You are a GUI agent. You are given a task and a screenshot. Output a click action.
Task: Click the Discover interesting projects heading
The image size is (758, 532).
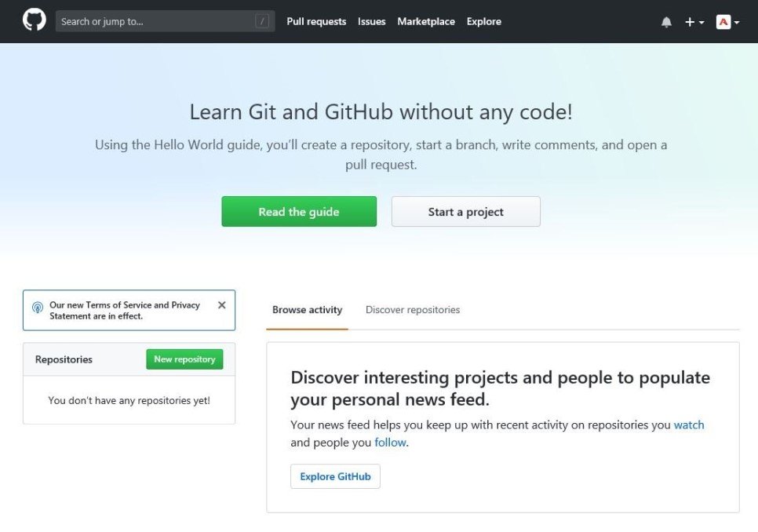501,388
